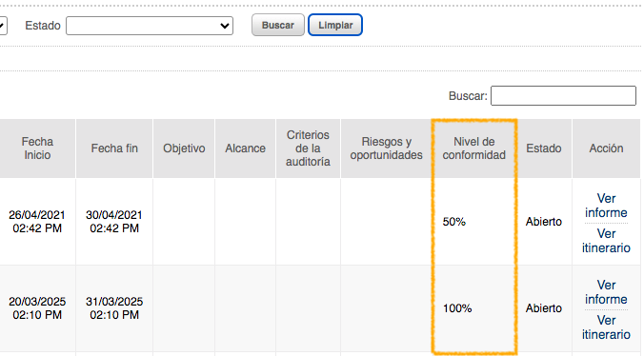Sort by Riesgos y oportunidades header
The width and height of the screenshot is (644, 356).
386,148
